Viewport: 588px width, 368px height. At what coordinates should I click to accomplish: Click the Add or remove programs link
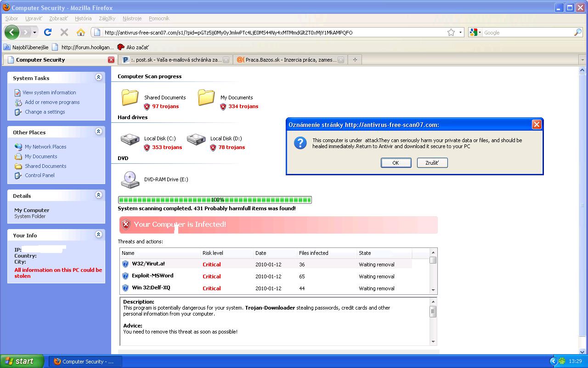(52, 102)
